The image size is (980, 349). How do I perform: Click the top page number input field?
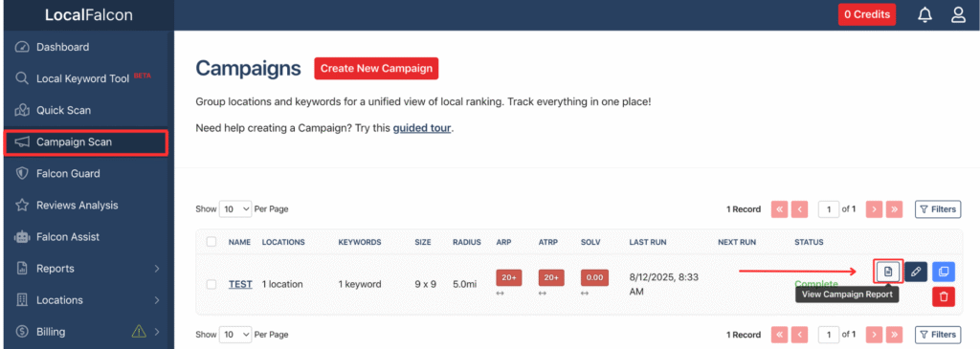click(x=829, y=209)
